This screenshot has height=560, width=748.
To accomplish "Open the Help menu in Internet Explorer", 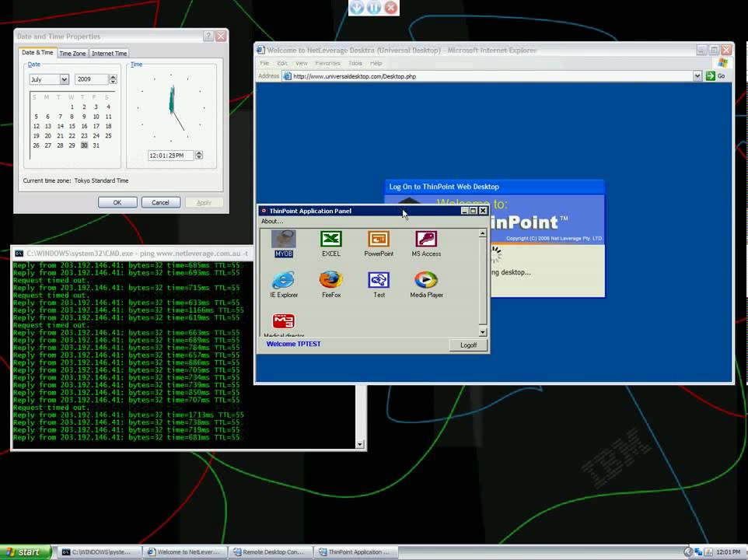I will tap(376, 63).
